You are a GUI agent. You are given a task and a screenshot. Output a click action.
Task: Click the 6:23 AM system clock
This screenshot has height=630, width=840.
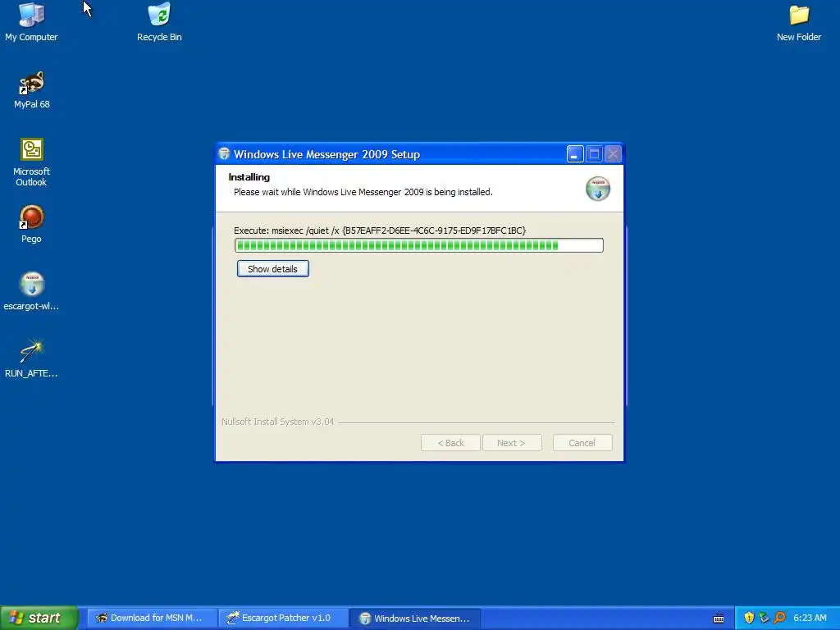coord(810,618)
